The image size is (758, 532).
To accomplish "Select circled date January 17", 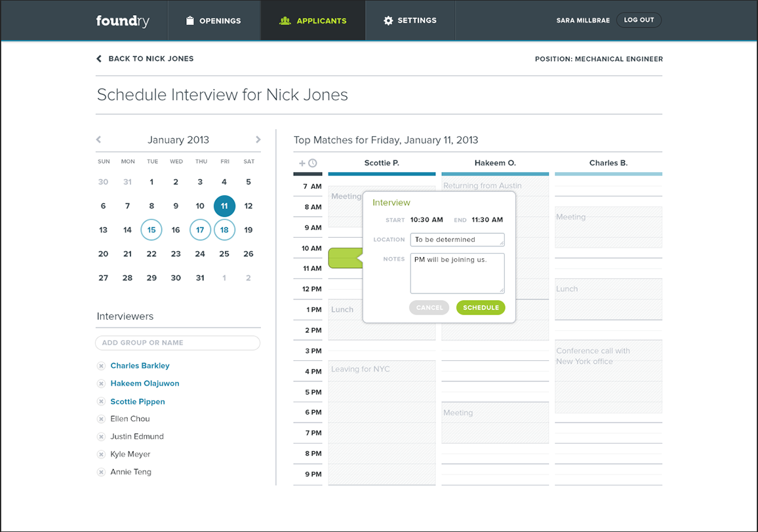I will (200, 230).
